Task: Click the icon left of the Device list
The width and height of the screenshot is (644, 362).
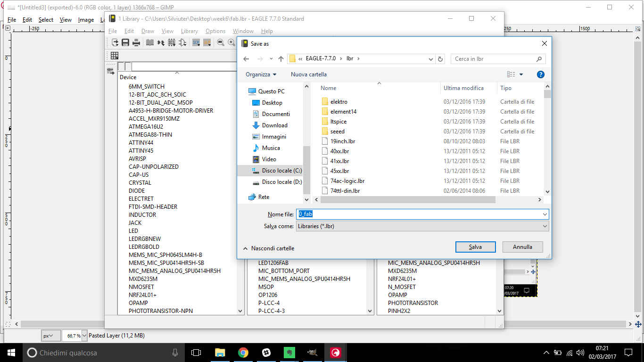Action: pyautogui.click(x=111, y=71)
